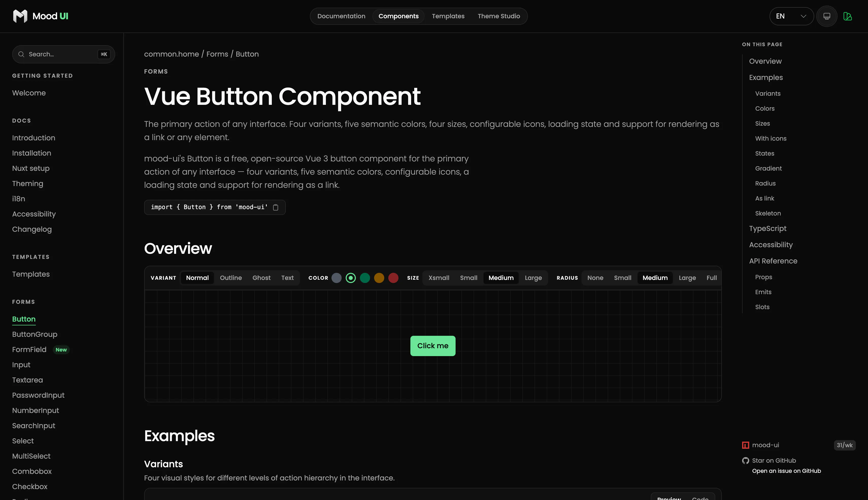
Task: Pick the amber color swatch
Action: click(x=379, y=278)
